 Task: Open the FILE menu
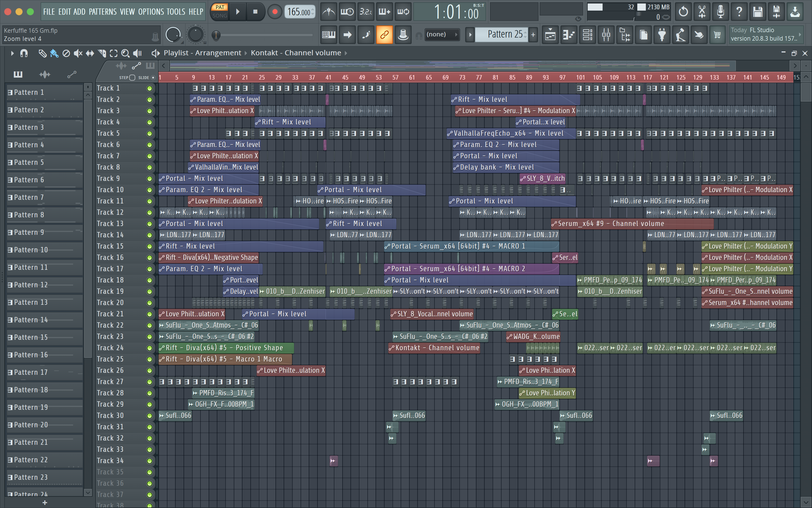coord(49,12)
